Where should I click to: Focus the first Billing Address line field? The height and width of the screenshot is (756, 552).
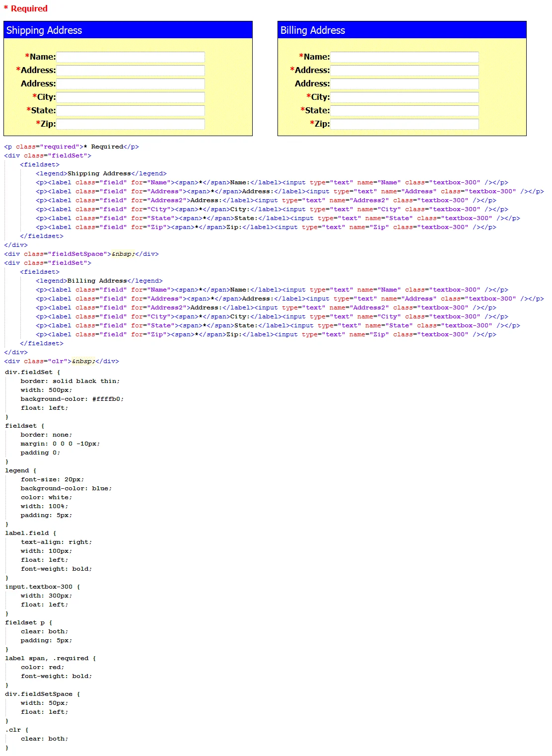click(x=405, y=71)
